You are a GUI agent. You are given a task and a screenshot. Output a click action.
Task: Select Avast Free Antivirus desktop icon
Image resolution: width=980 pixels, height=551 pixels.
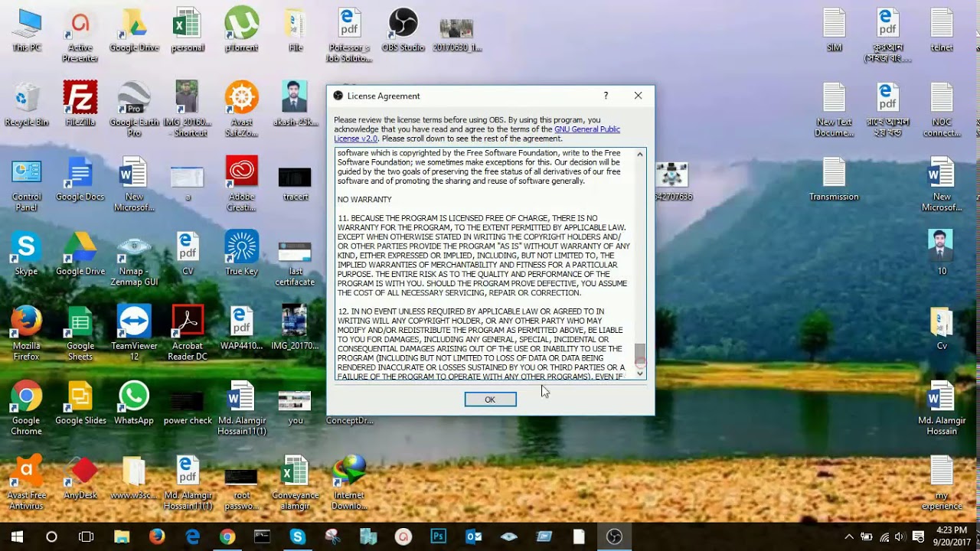(26, 483)
